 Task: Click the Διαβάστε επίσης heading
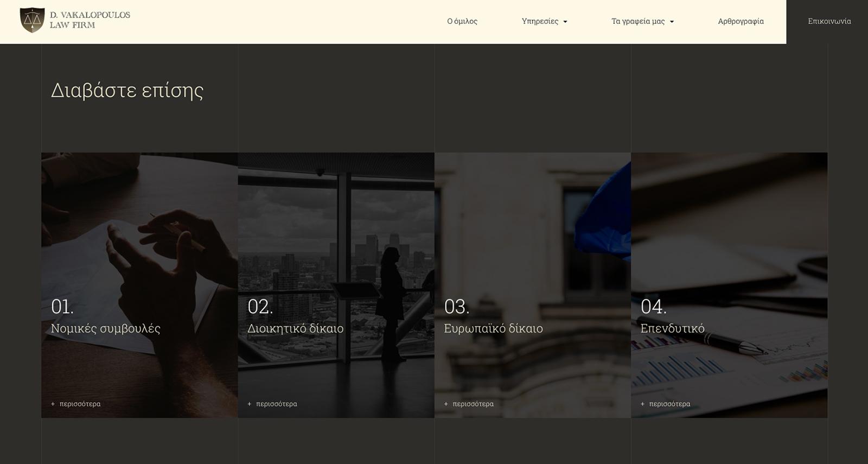click(127, 91)
